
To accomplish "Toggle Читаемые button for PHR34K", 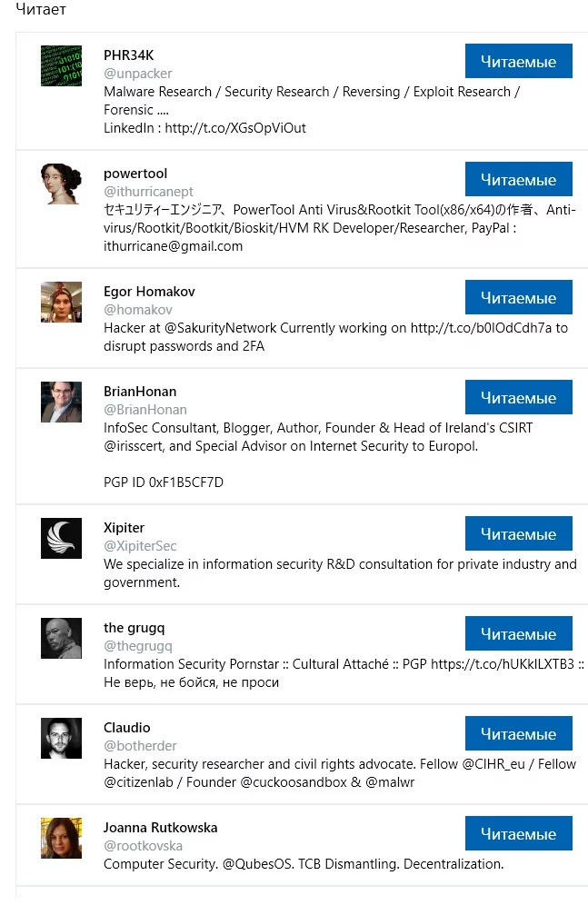I will tap(518, 62).
